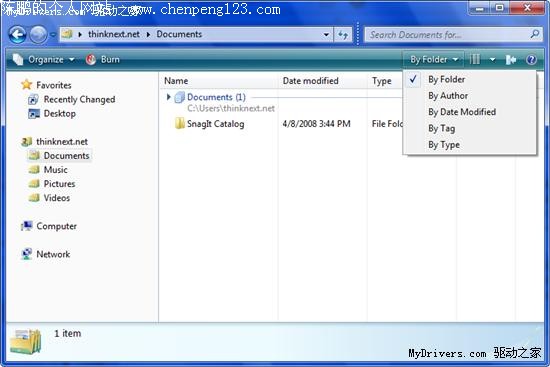Click the folder thumbnail in details pane
This screenshot has height=367, width=550.
tap(26, 341)
